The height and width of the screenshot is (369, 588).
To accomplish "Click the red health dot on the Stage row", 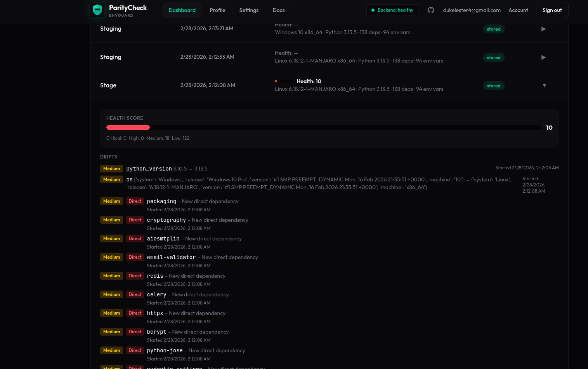I will coord(276,81).
